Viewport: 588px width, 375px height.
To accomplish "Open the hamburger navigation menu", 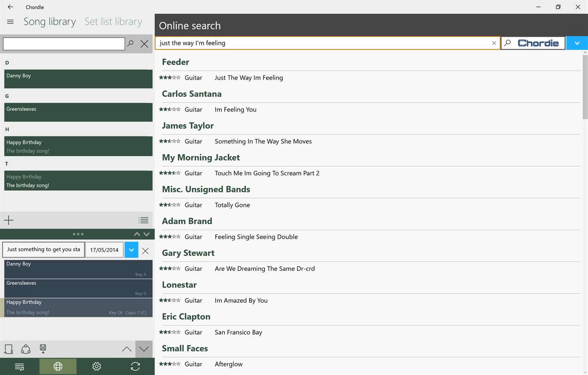I will (10, 22).
